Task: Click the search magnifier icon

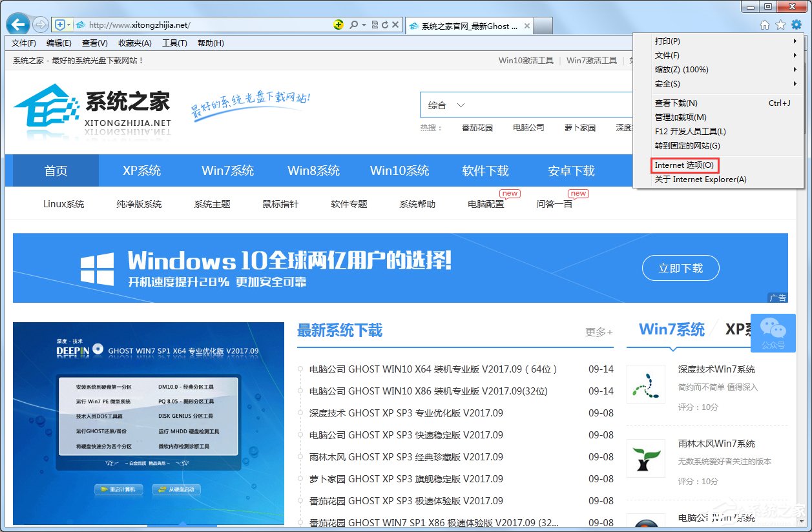Action: tap(353, 24)
